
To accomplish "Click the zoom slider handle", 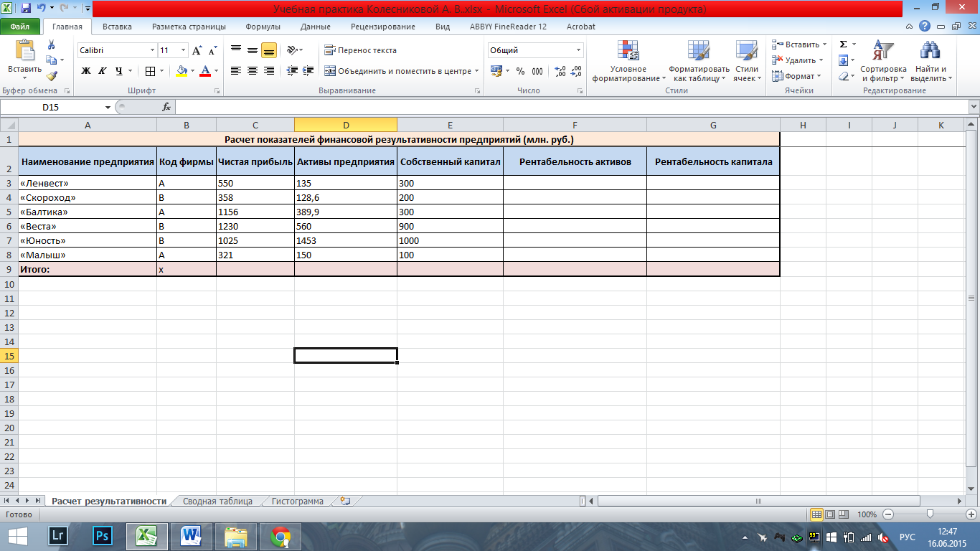I will pyautogui.click(x=930, y=514).
